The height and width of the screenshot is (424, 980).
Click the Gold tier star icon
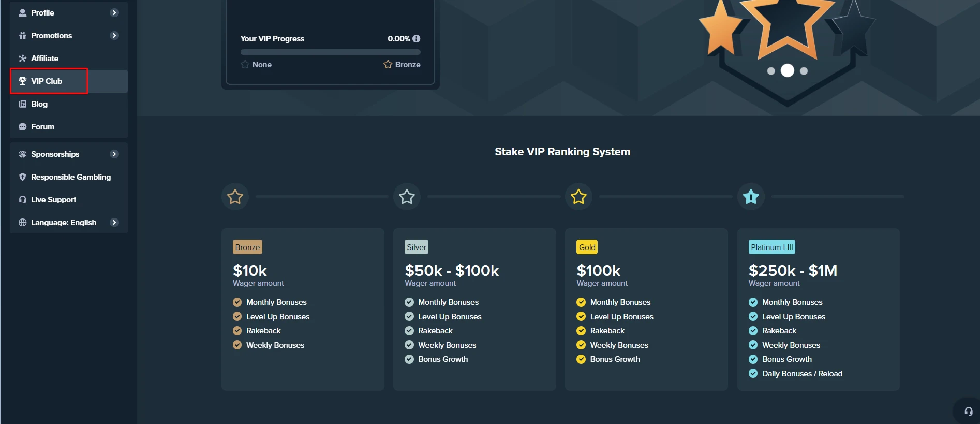pyautogui.click(x=578, y=196)
